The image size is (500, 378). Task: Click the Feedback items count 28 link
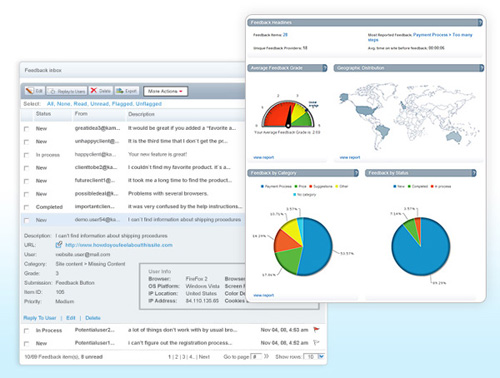(285, 35)
